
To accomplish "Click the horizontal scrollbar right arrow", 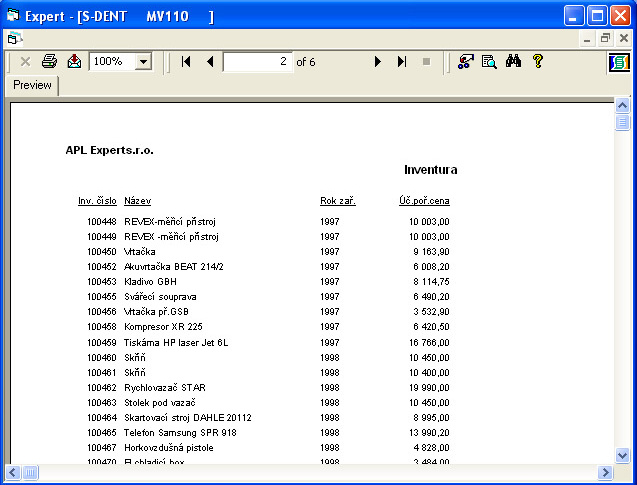I will click(x=605, y=472).
